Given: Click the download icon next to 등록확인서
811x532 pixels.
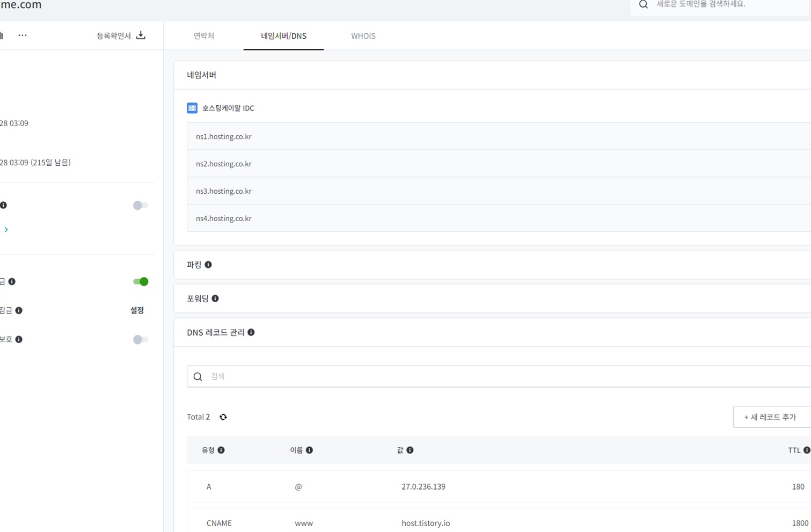Looking at the screenshot, I should pyautogui.click(x=141, y=35).
